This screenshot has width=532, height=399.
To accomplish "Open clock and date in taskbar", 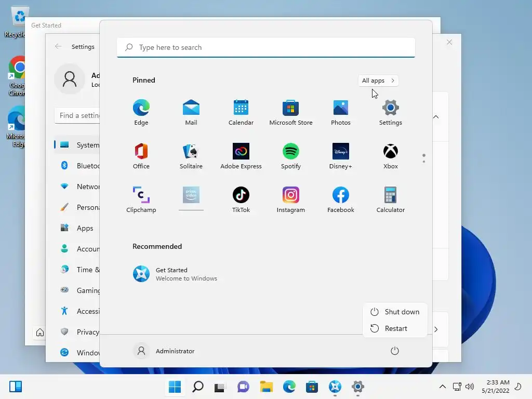I will pos(495,387).
